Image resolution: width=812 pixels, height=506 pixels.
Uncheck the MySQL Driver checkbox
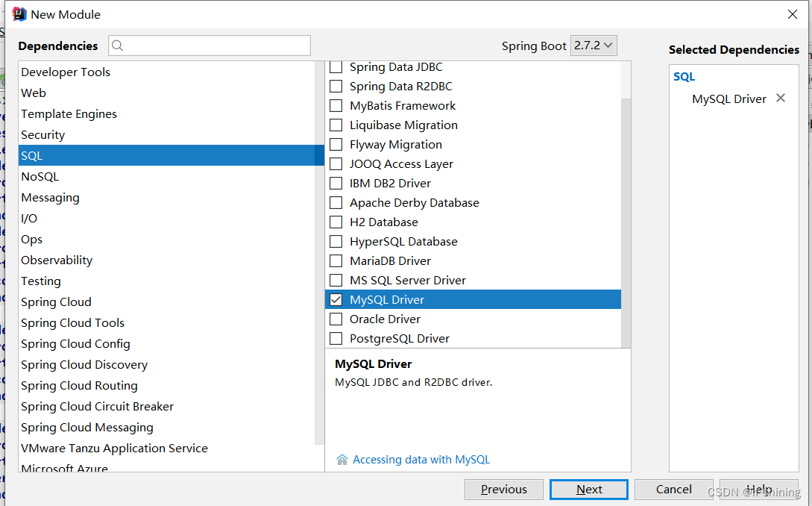pos(336,299)
